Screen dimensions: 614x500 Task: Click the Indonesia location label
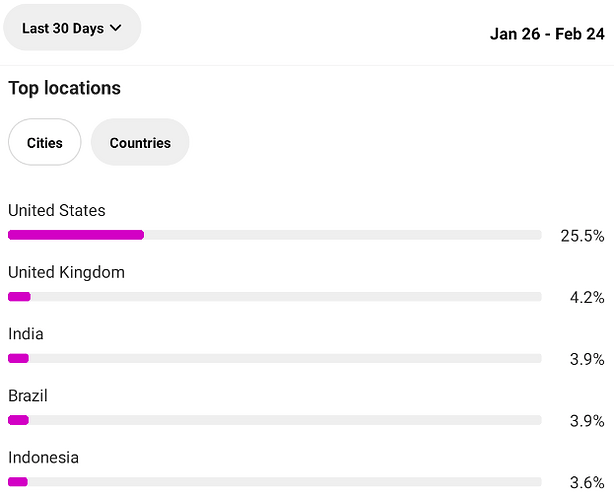point(43,458)
